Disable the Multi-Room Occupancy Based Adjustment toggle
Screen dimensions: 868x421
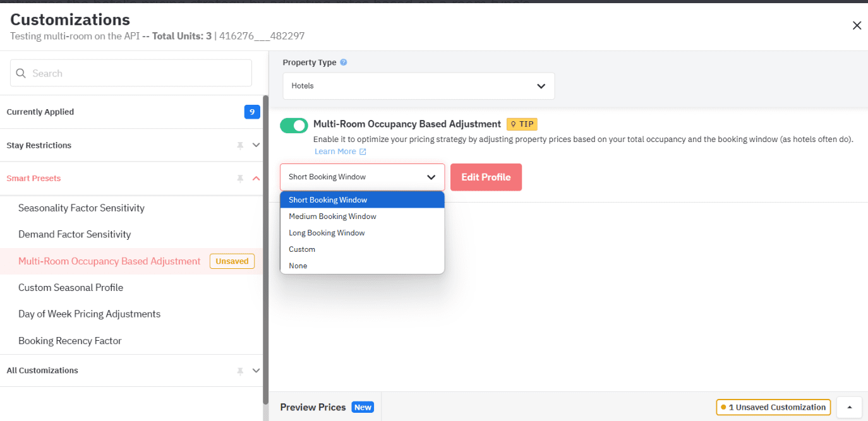(293, 125)
